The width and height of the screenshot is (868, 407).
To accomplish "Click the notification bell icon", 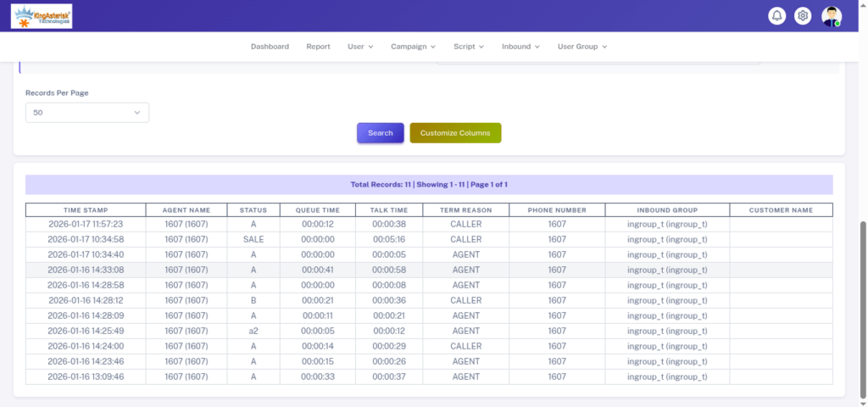I will pyautogui.click(x=776, y=16).
